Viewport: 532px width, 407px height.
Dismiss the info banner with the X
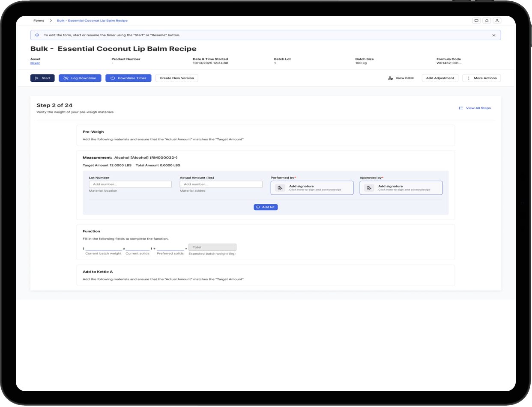[x=493, y=36]
